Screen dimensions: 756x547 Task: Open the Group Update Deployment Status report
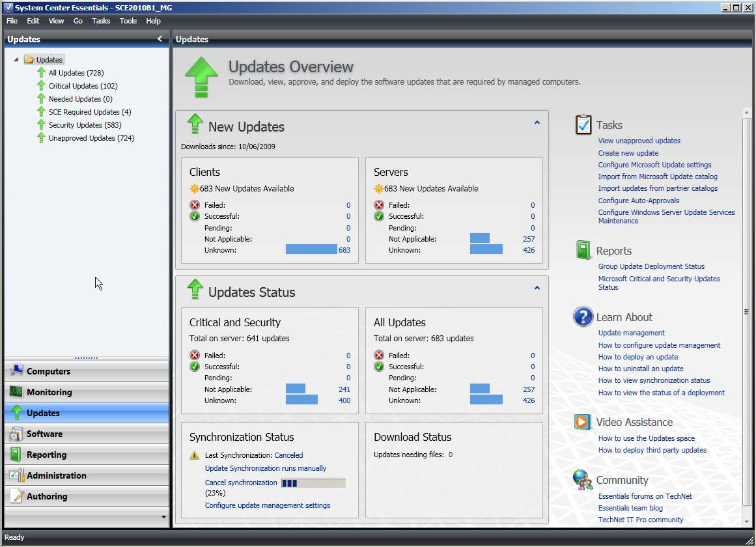click(651, 266)
